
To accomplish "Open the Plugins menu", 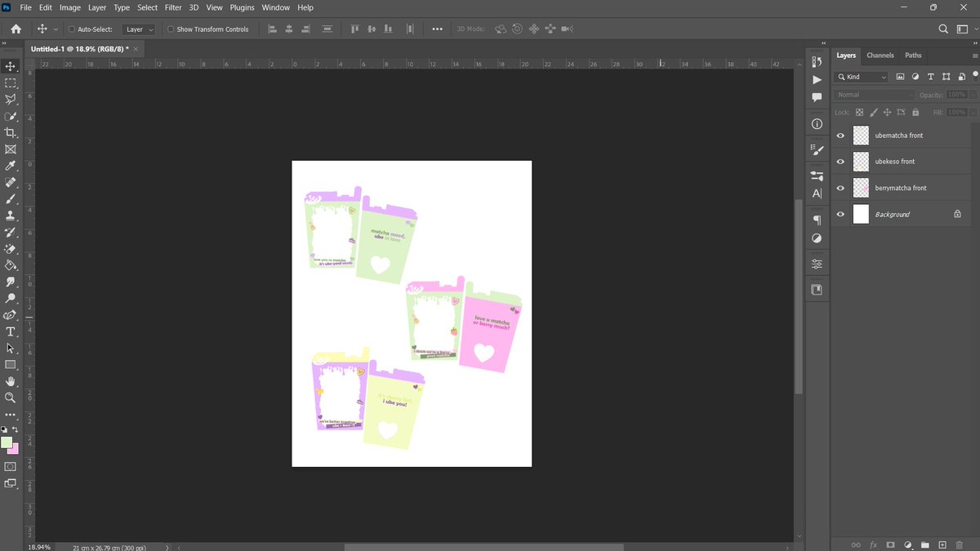I will click(242, 7).
